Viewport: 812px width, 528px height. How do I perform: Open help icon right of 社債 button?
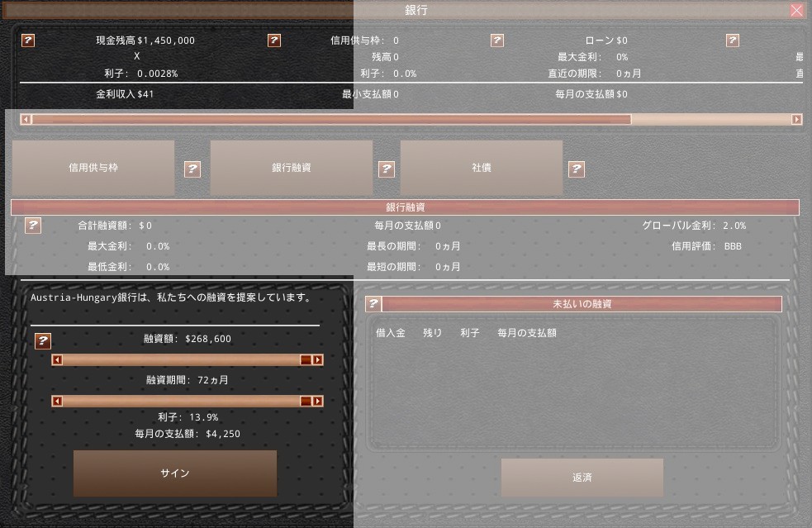(577, 169)
